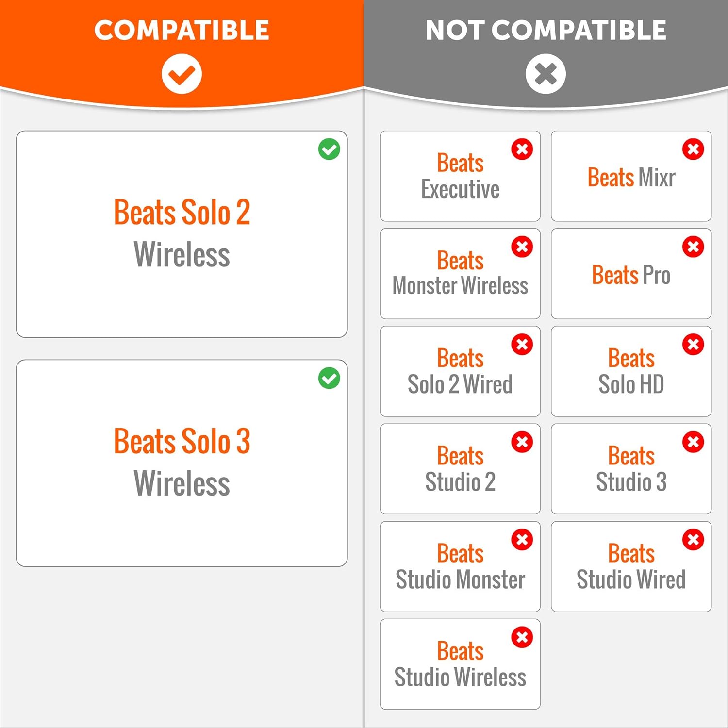Click red X on Beats Studio Wireless card
The image size is (728, 728).
click(x=522, y=637)
